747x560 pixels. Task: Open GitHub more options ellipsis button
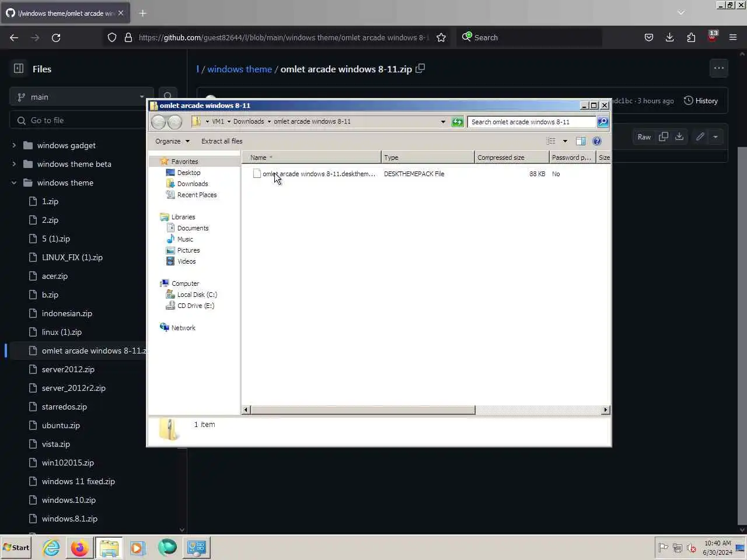coord(718,68)
